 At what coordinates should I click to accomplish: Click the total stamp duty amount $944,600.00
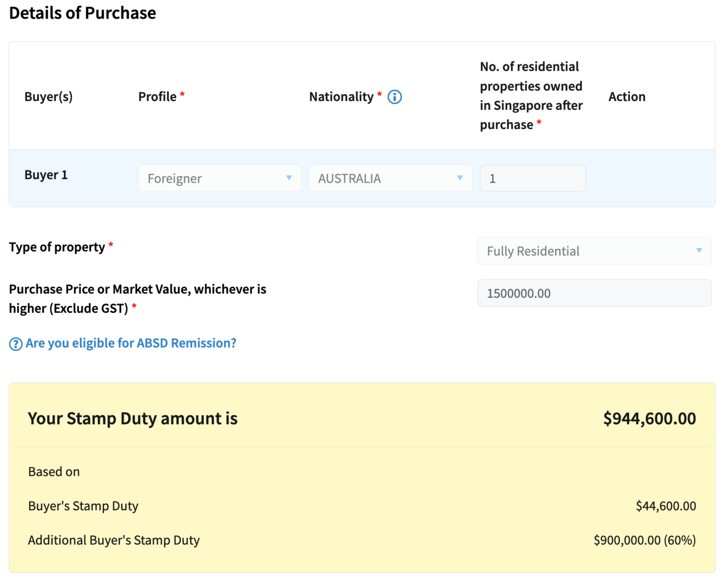[x=649, y=418]
